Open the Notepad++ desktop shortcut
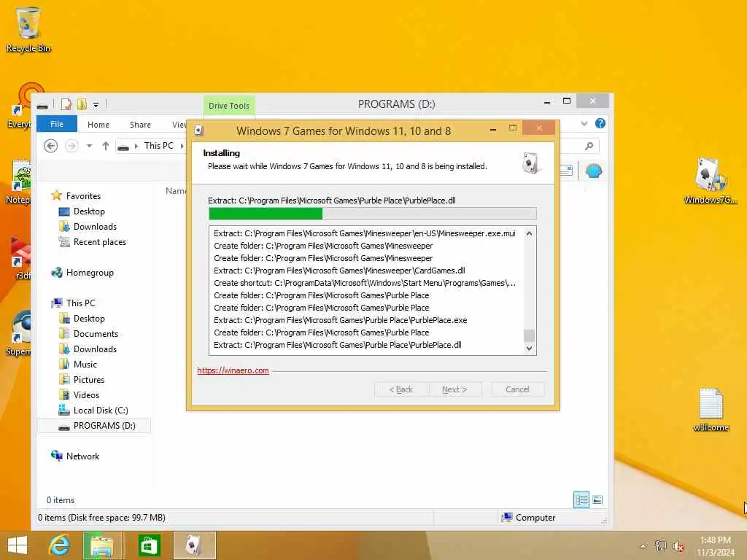Image resolution: width=747 pixels, height=560 pixels. pyautogui.click(x=18, y=182)
